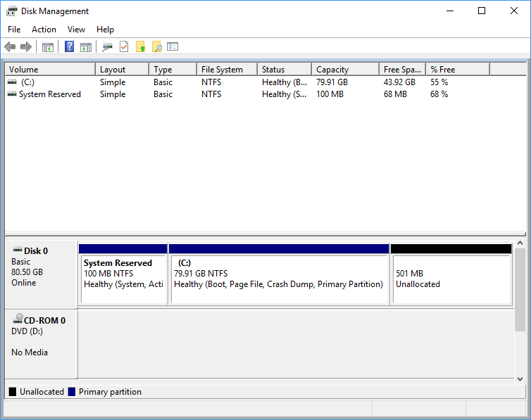
Task: Sort by the File System column header
Action: coord(227,70)
